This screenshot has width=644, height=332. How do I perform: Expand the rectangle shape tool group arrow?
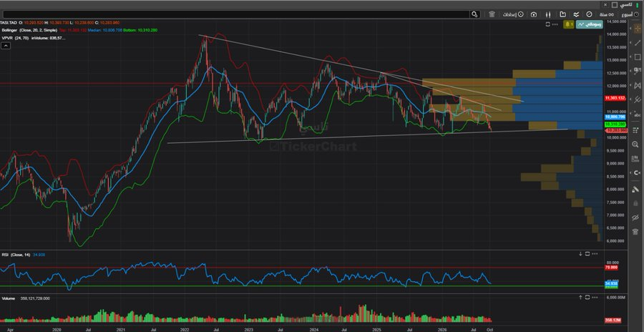point(630,57)
